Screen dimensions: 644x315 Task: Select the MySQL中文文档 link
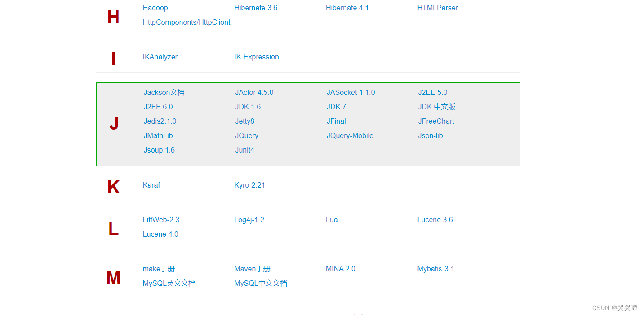coord(261,283)
